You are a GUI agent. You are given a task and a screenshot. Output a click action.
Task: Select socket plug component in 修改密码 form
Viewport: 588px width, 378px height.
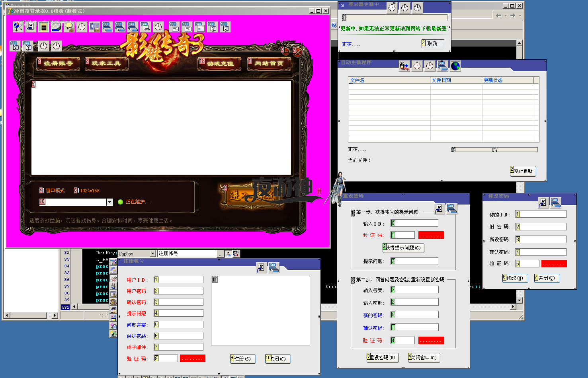543,203
